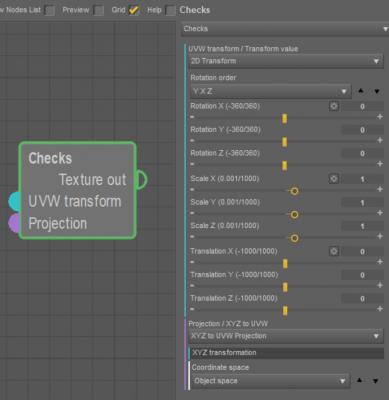
Task: Click the Scale X lock diamond icon
Action: tap(334, 179)
